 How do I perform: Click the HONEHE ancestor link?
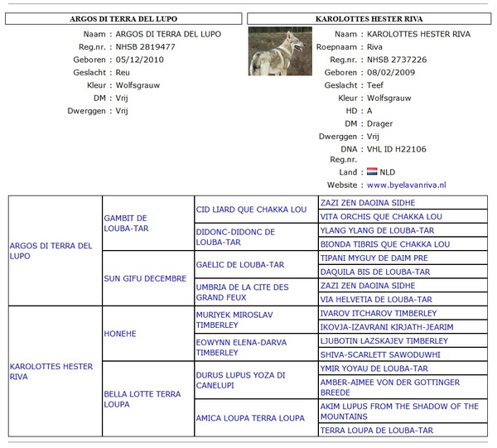pyautogui.click(x=120, y=334)
